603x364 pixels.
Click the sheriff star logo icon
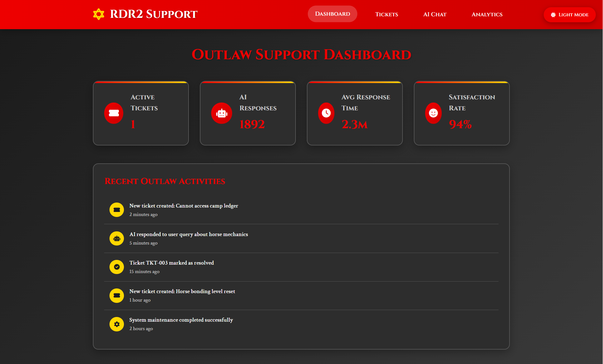pos(98,14)
